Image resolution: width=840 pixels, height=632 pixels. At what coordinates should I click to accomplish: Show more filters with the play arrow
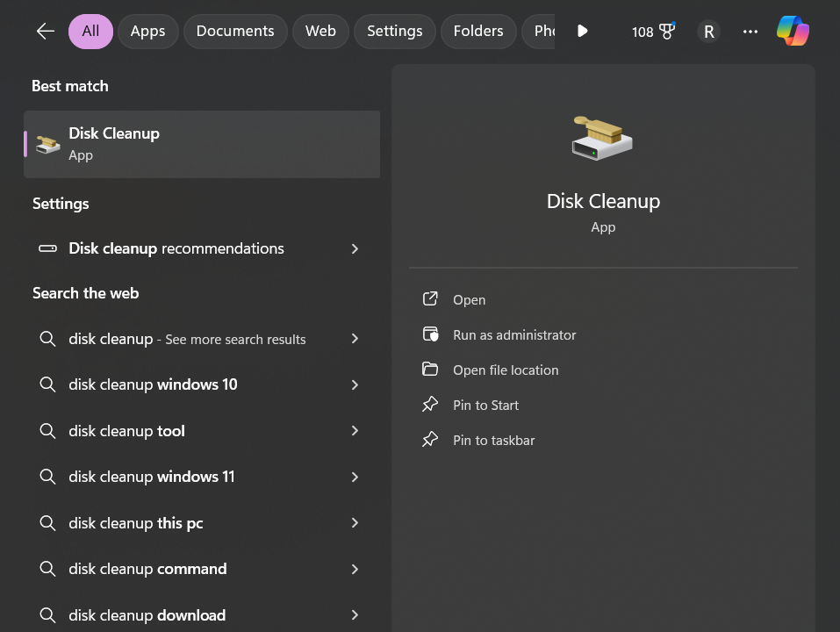(x=582, y=31)
